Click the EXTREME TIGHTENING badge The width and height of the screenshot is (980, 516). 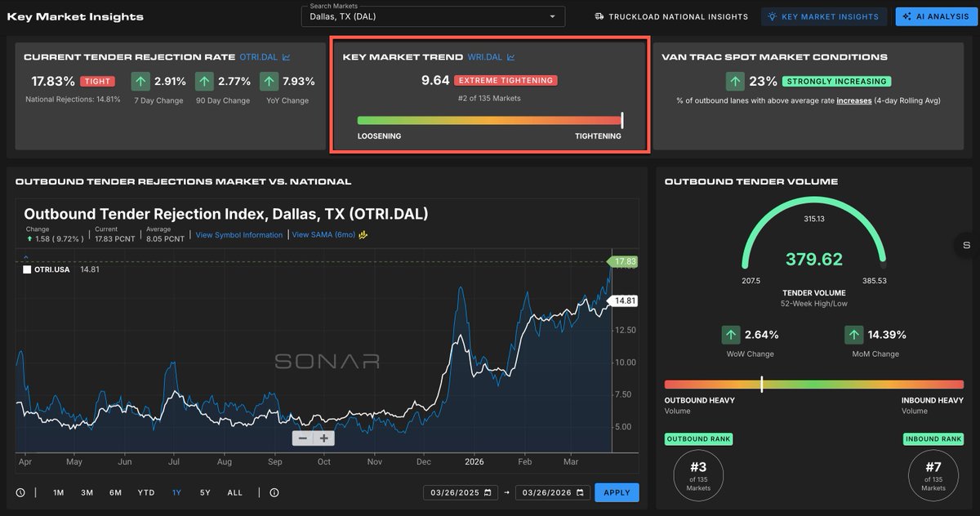506,81
